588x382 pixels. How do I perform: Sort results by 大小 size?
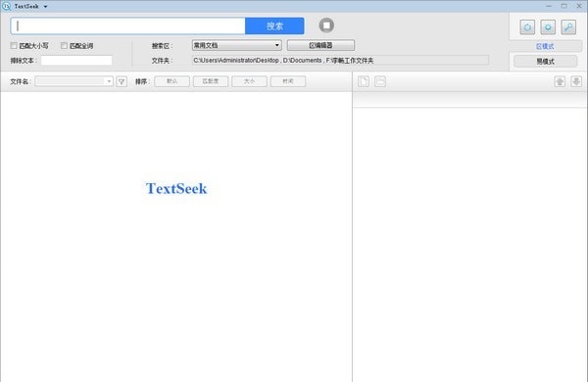[249, 81]
